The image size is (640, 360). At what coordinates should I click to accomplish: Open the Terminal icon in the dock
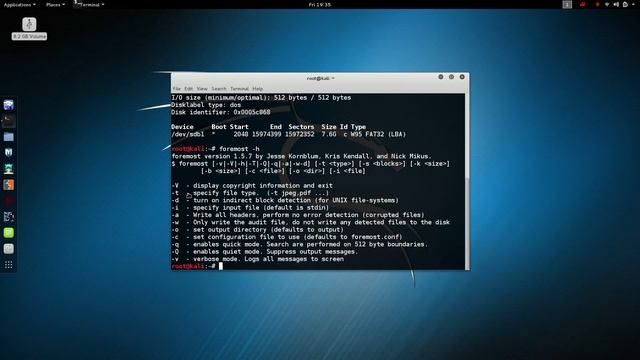tap(9, 121)
